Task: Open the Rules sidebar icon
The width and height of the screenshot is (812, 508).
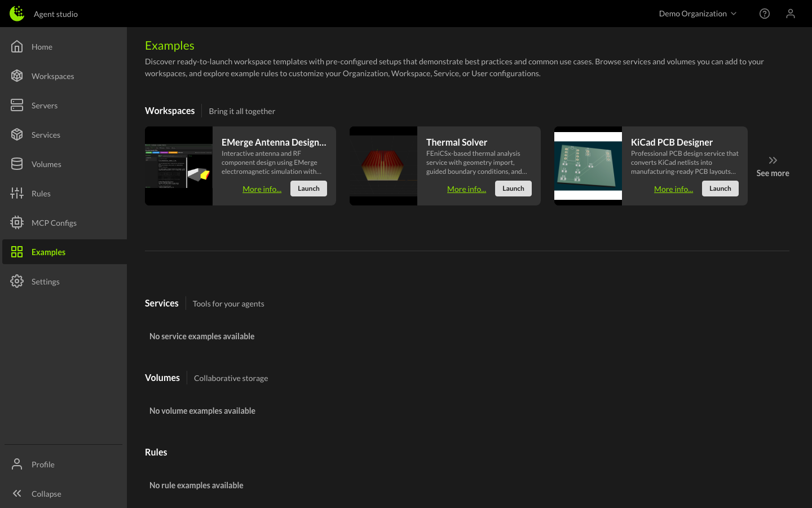Action: tap(17, 194)
